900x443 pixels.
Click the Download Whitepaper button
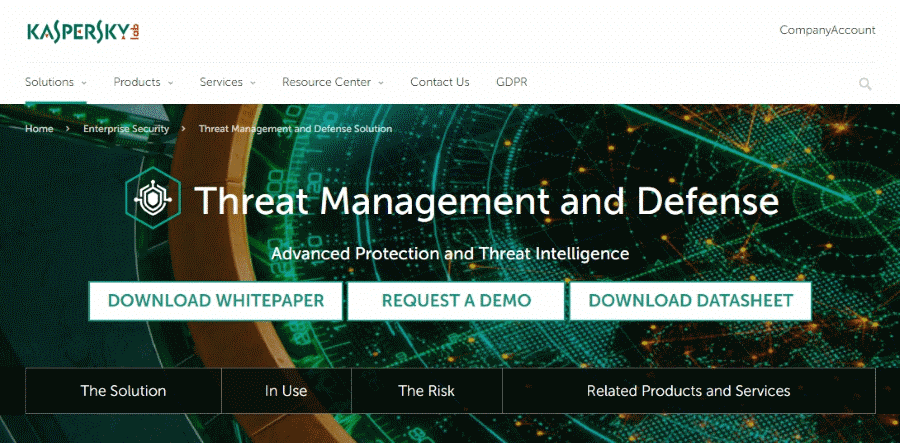click(216, 301)
